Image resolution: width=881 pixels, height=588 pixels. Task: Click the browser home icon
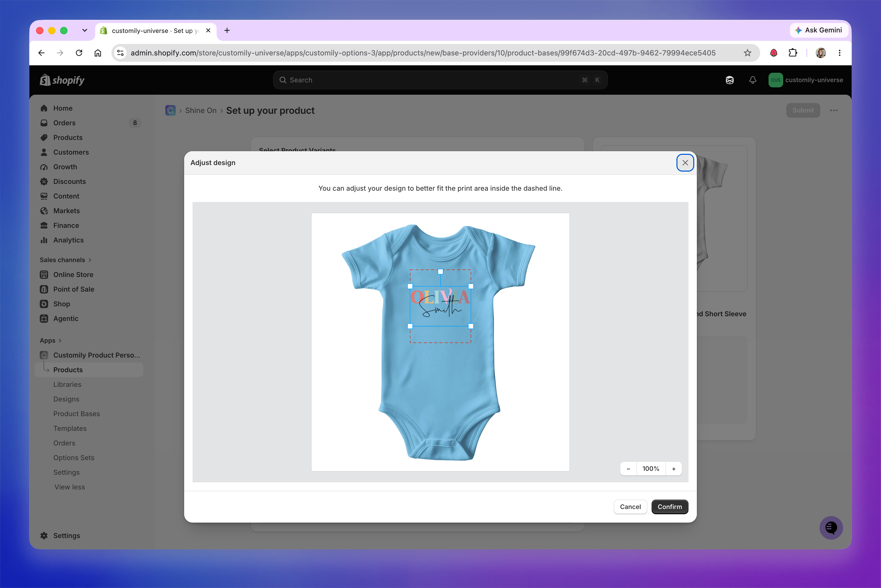pos(98,53)
